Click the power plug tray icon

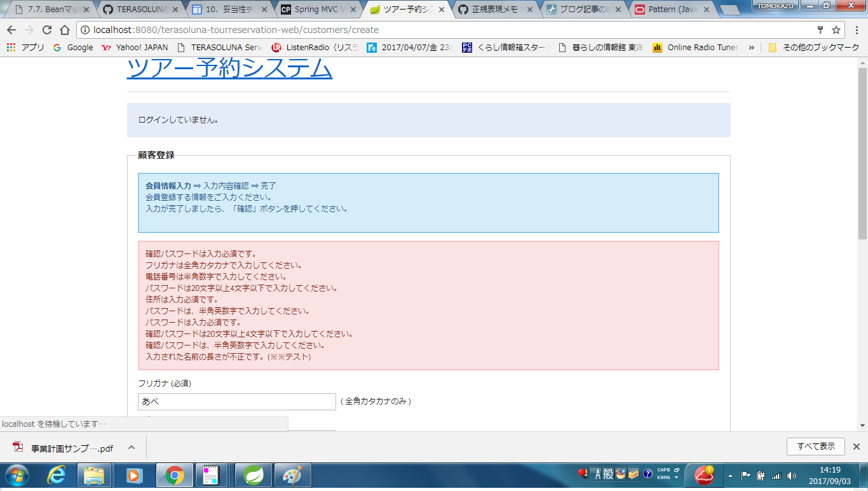[761, 475]
